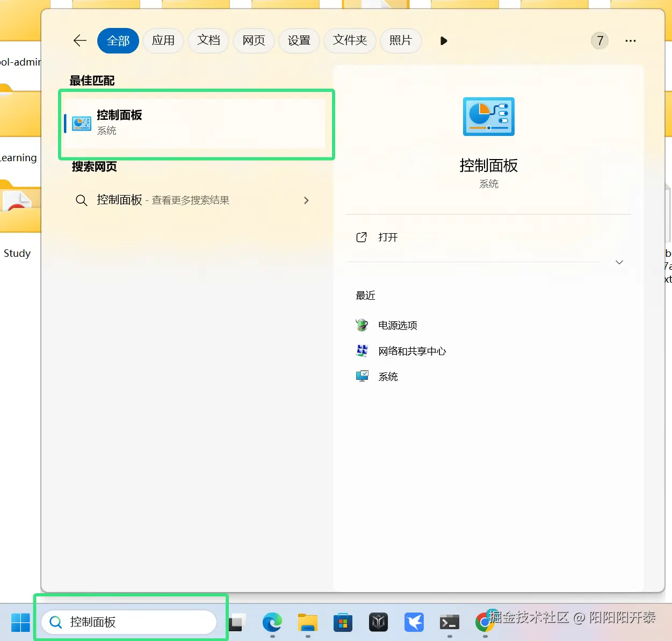Open Microsoft Store from taskbar
The width and height of the screenshot is (672, 641).
pyautogui.click(x=343, y=623)
